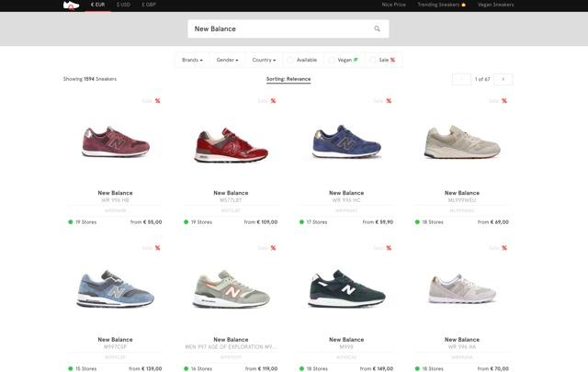Click sale percent icon on WR 996 HC card

coord(389,100)
